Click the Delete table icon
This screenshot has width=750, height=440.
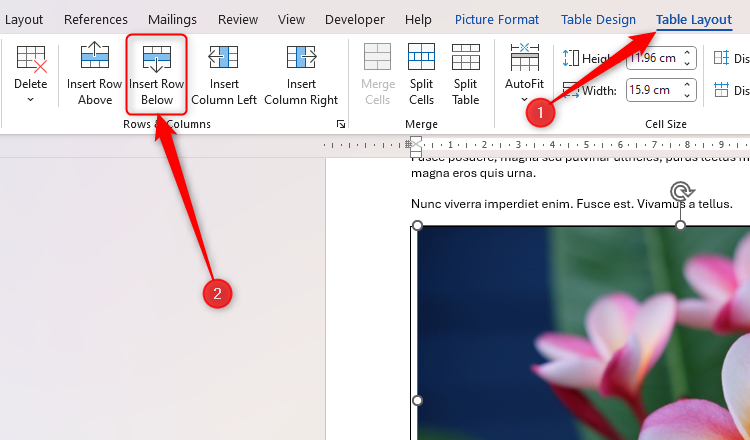point(30,60)
